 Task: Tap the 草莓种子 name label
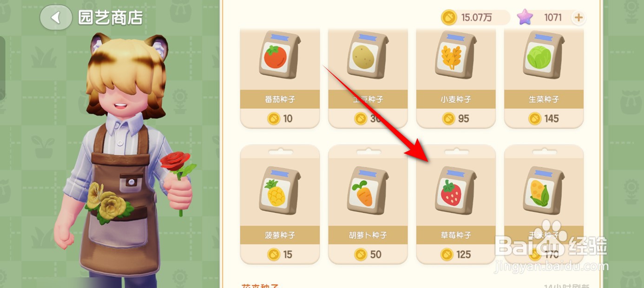456,235
